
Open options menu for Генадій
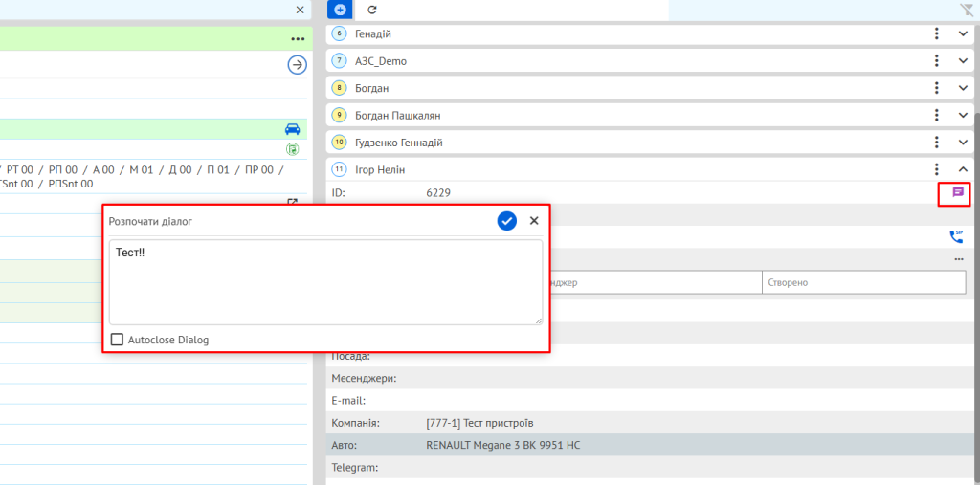(x=936, y=33)
